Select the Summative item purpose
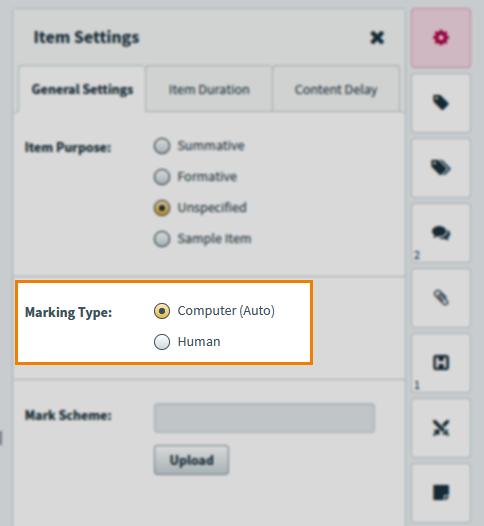Screen dimensions: 484x526 coord(162,146)
